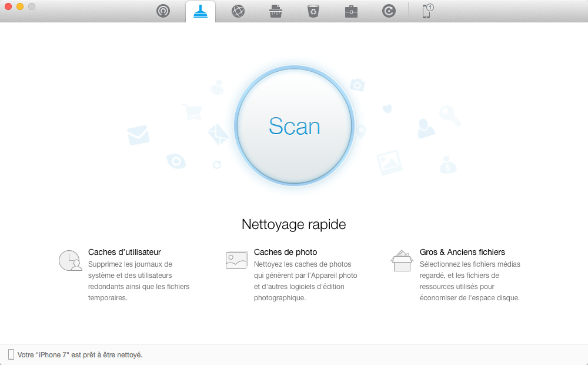Open the Privacy Clean shredder tab
The image size is (588, 365).
tap(276, 11)
